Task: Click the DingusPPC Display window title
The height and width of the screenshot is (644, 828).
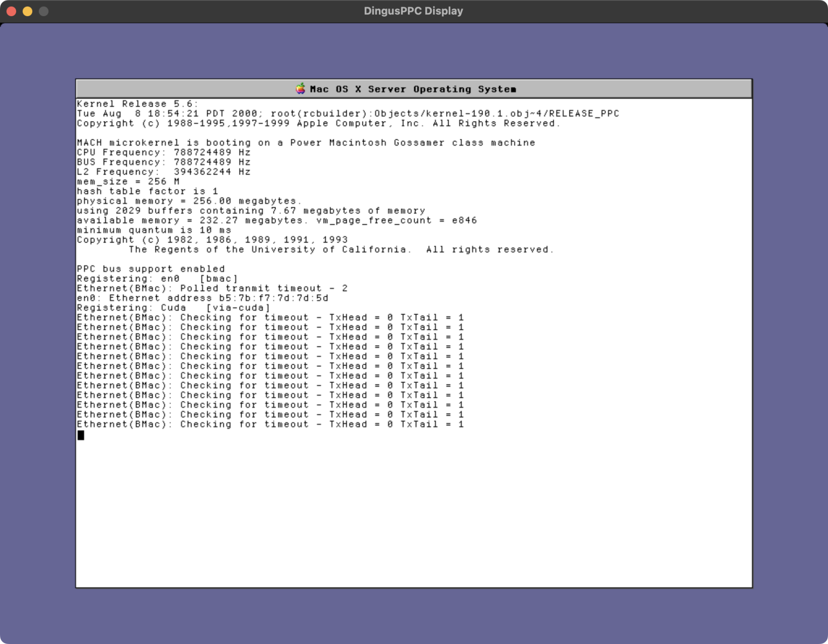Action: click(413, 11)
